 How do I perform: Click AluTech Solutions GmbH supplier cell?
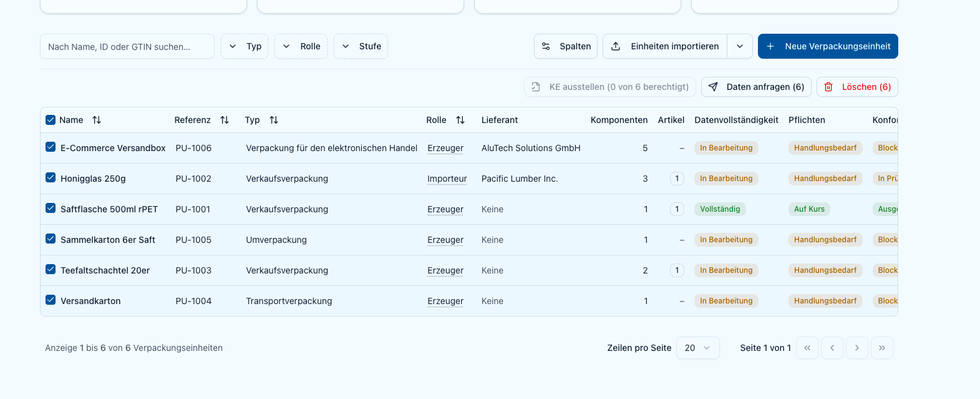tap(531, 148)
